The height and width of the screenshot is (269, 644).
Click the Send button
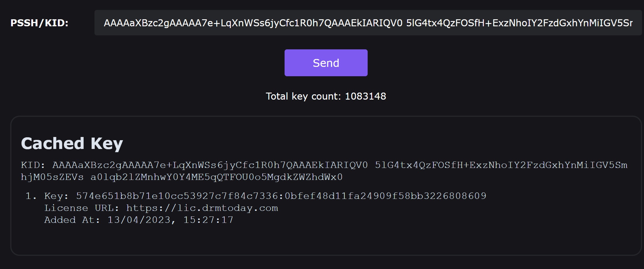[x=326, y=63]
